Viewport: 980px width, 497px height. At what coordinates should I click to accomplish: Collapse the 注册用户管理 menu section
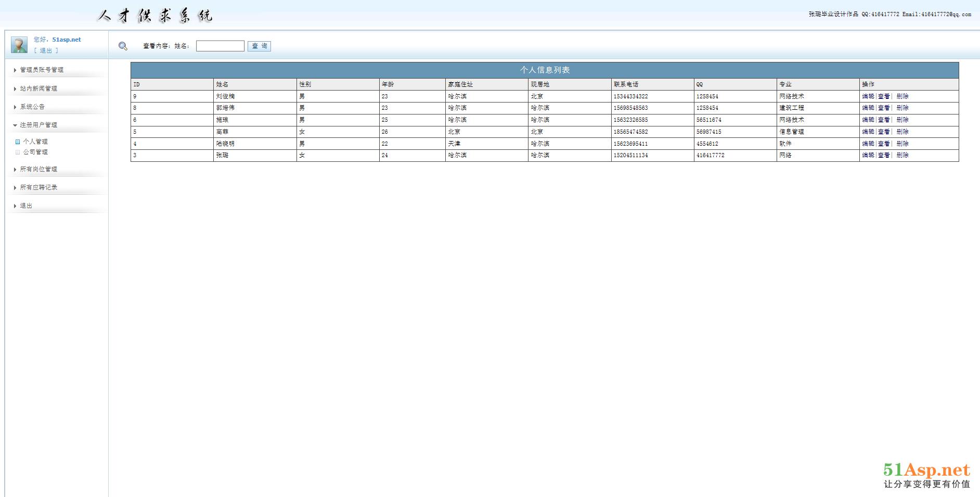(38, 125)
